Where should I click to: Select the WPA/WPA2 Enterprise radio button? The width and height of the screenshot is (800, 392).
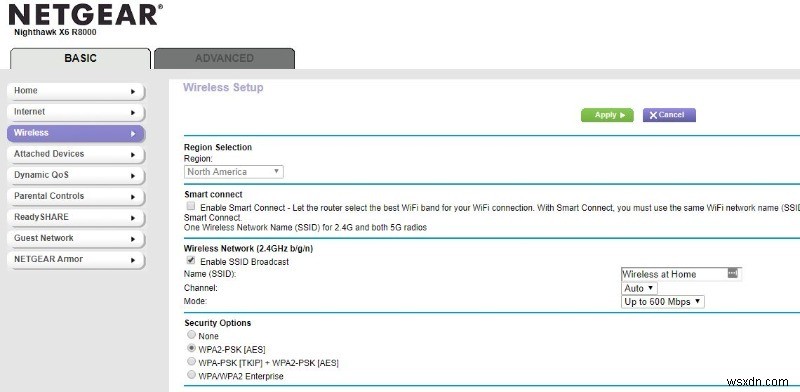tap(191, 375)
